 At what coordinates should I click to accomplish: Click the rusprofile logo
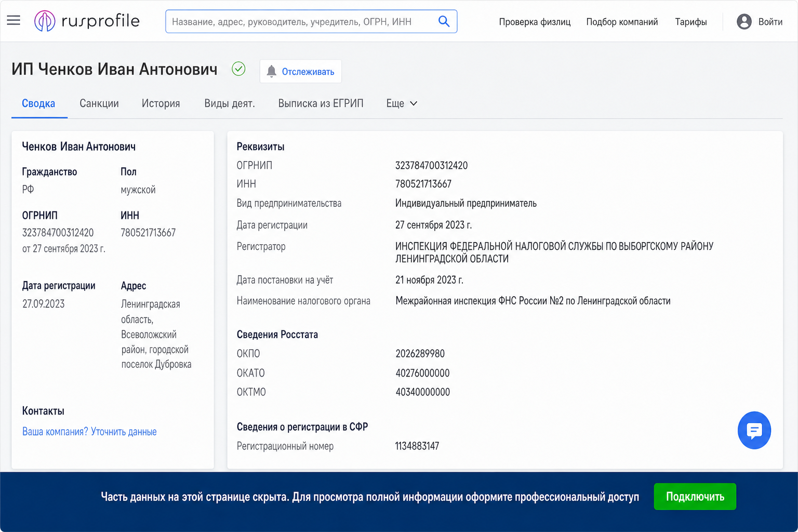(87, 21)
